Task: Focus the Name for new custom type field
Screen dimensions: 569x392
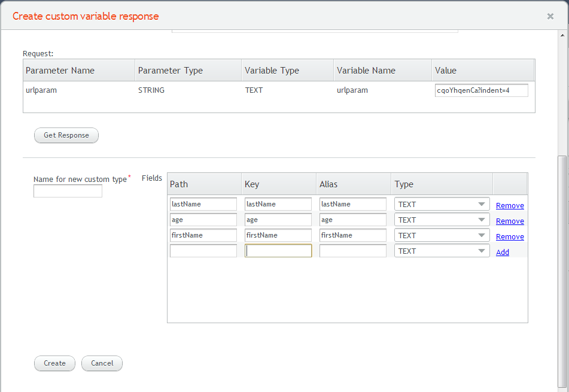Action: 68,191
